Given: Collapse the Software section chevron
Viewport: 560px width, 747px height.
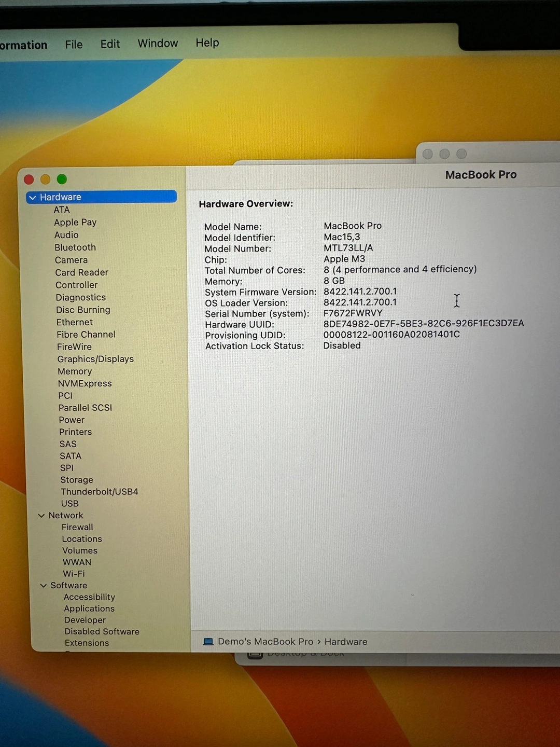Looking at the screenshot, I should [44, 586].
